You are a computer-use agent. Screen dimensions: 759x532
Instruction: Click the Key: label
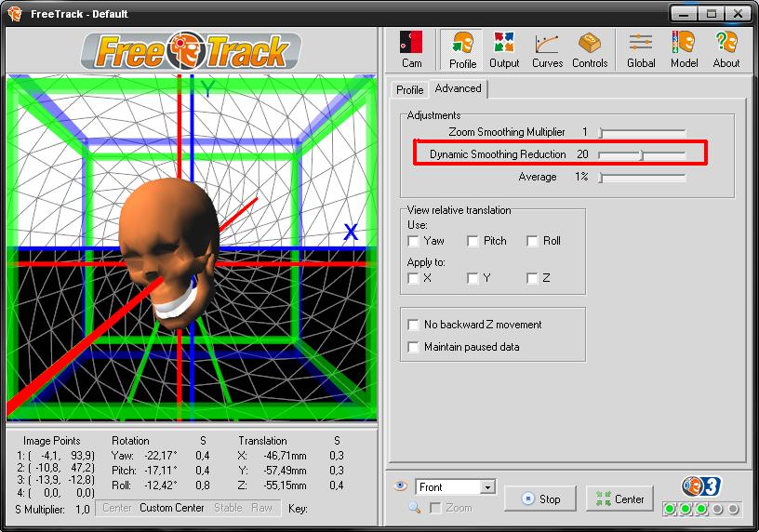click(298, 509)
